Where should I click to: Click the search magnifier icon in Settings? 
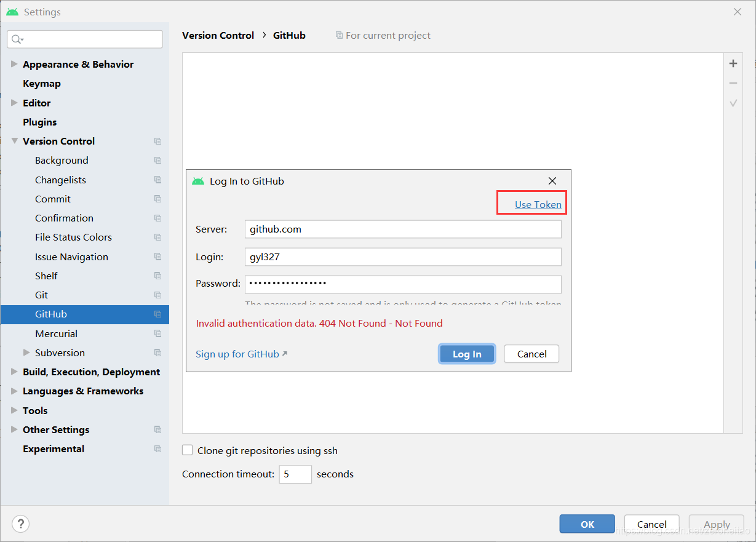17,39
